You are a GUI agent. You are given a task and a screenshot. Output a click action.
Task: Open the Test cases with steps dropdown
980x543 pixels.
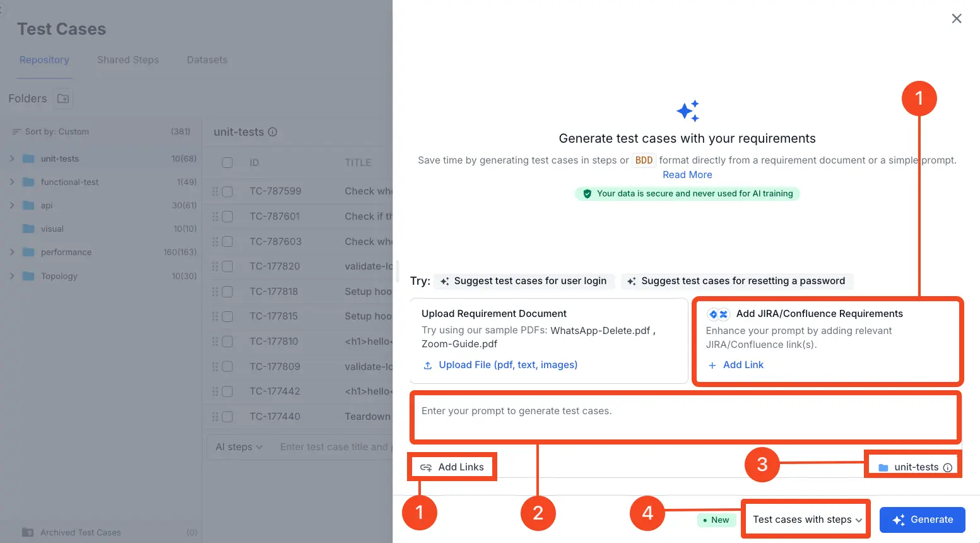pos(806,520)
